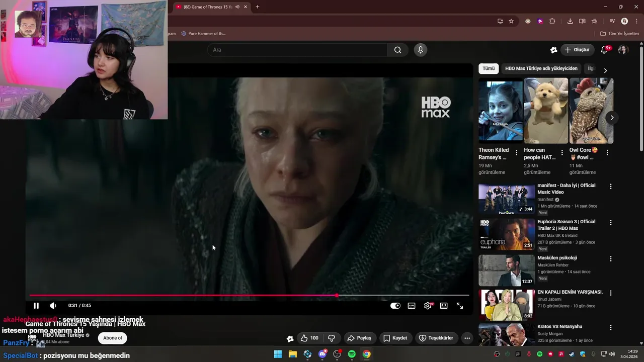644x362 pixels.
Task: Open the Tüm Yer İşaretleri bookmarks folder
Action: [x=619, y=34]
